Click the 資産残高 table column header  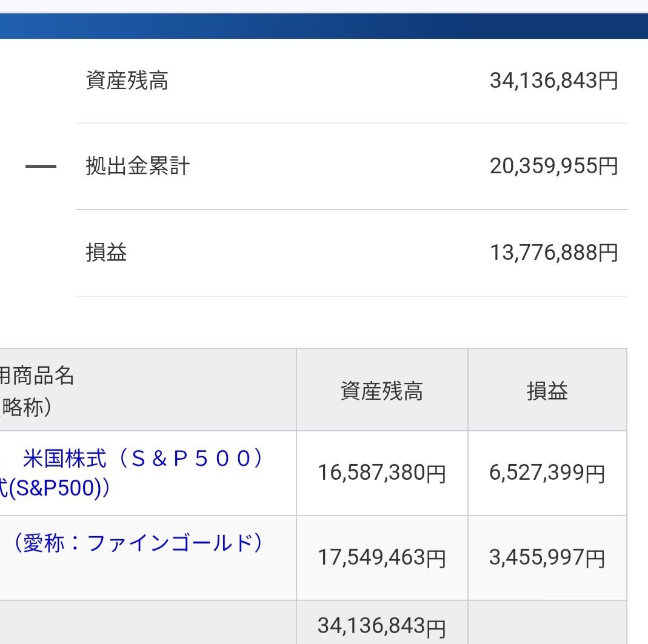pos(381,391)
